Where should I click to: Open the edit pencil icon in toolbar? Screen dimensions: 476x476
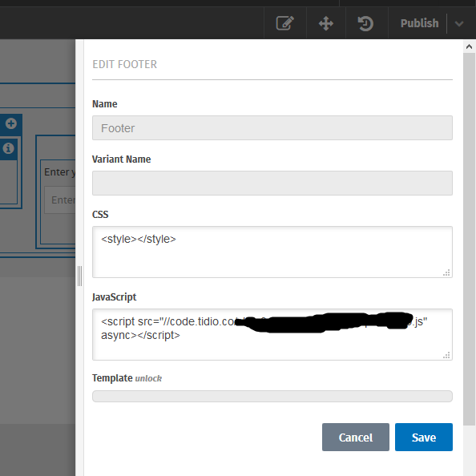[284, 23]
